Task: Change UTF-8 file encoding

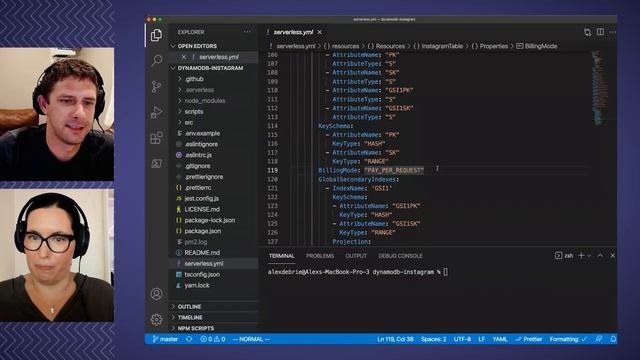Action: tap(462, 339)
